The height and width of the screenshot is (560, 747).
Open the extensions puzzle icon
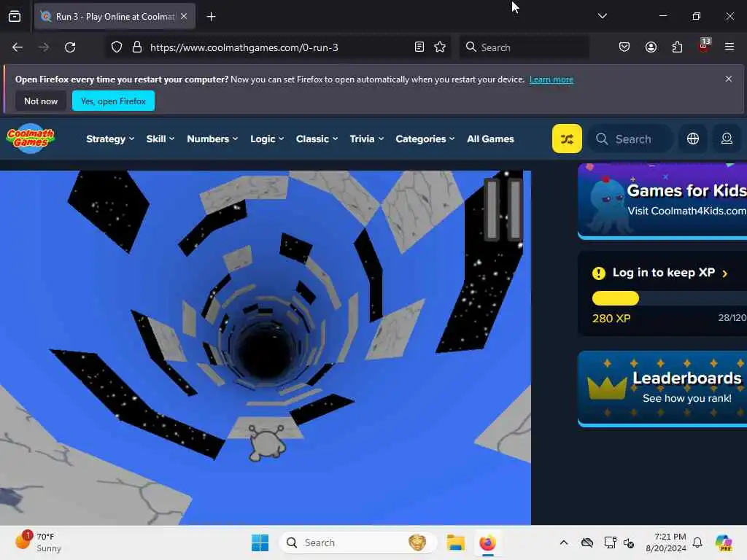click(x=677, y=47)
